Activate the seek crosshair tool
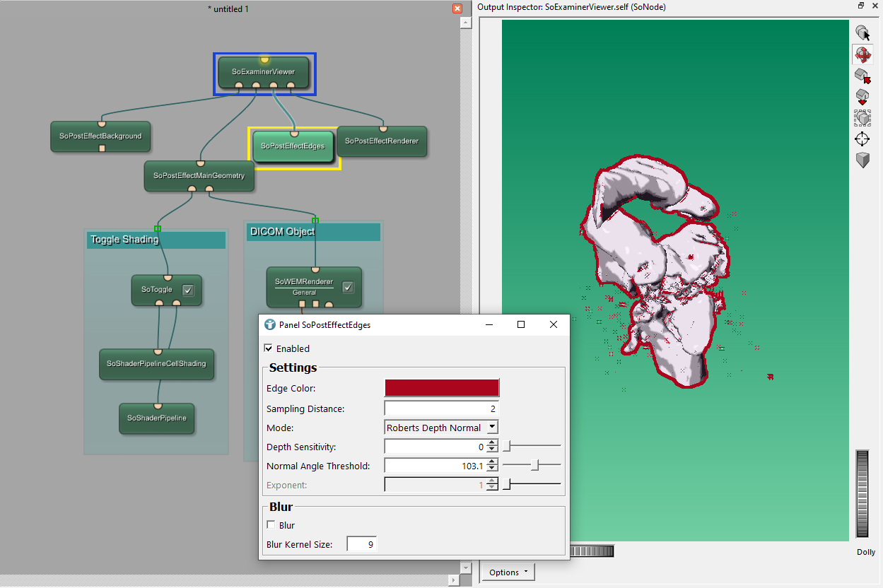Viewport: 883px width, 588px height. pyautogui.click(x=862, y=139)
